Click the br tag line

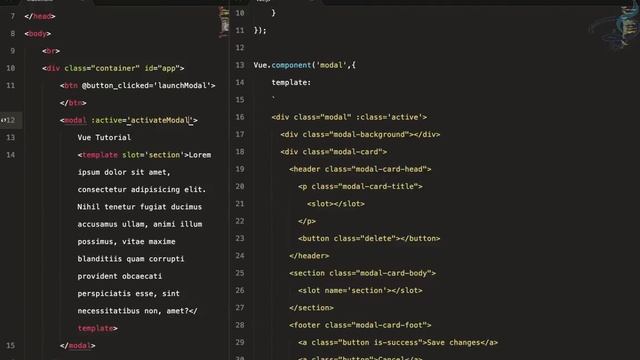click(51, 51)
